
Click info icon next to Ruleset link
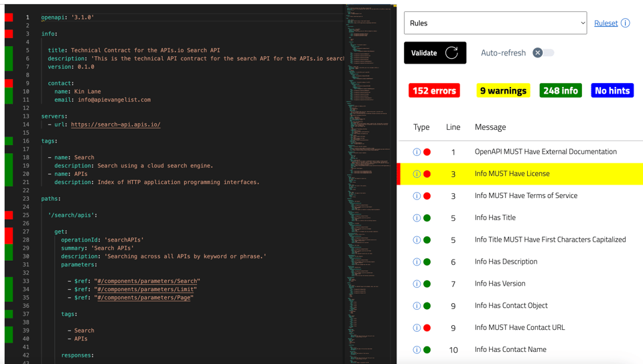pyautogui.click(x=625, y=23)
